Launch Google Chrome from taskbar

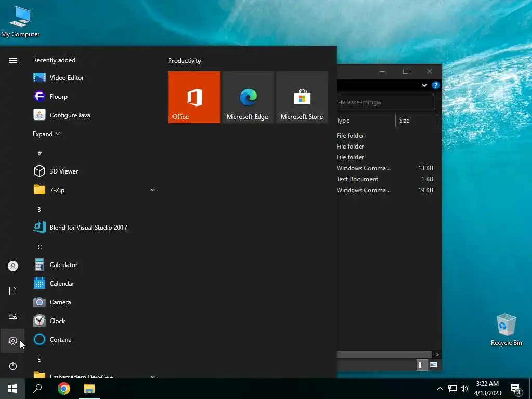tap(63, 389)
